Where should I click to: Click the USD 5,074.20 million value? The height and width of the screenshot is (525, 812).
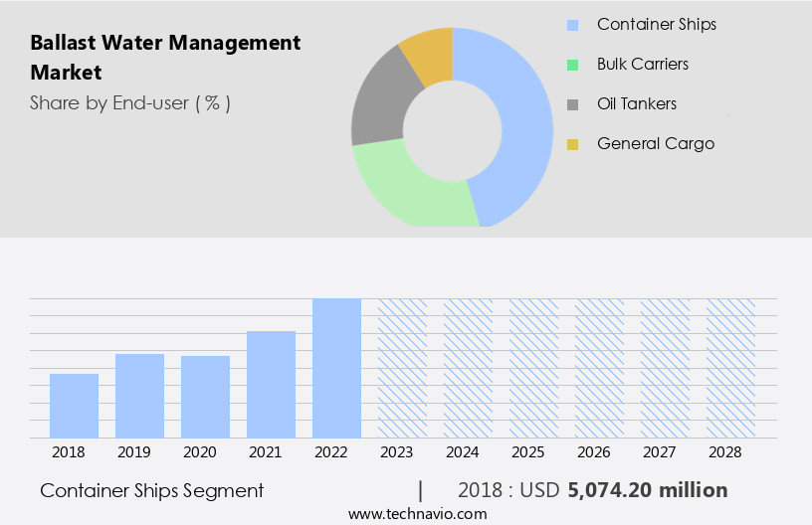point(647,490)
